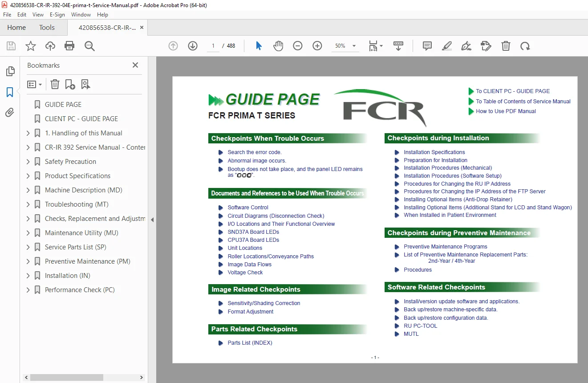Expand the Troubleshooting (MT) bookmark
Screen dimensions: 588x383
(x=28, y=204)
